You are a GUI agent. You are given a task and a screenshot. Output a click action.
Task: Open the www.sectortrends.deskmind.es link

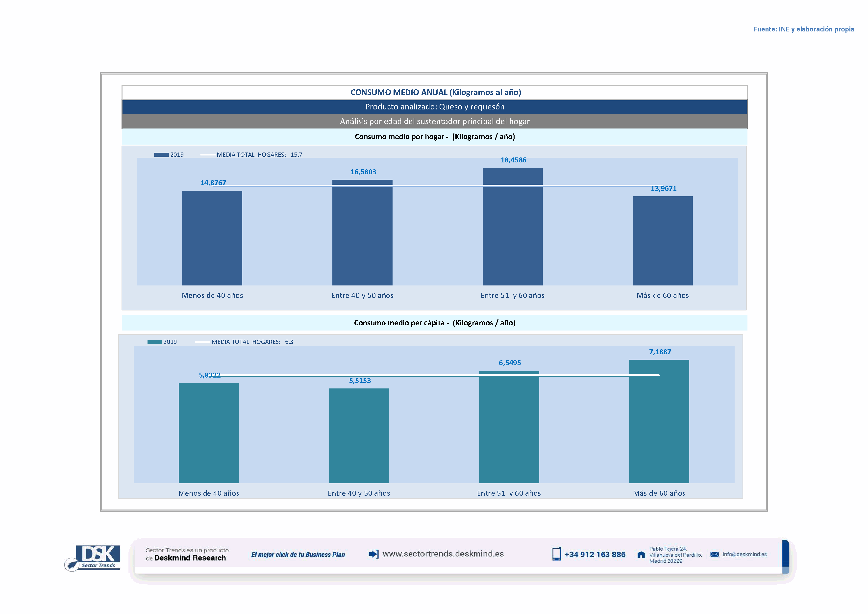tap(443, 554)
